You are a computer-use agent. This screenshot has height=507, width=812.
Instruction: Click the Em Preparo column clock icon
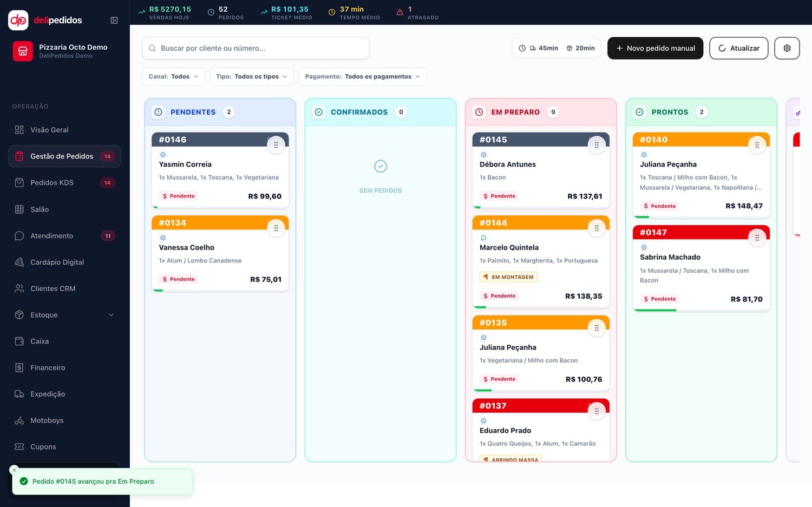pyautogui.click(x=479, y=112)
